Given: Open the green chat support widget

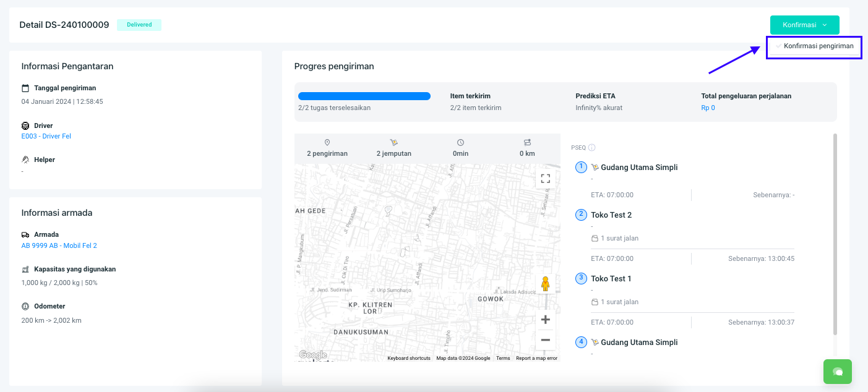Looking at the screenshot, I should coord(837,371).
